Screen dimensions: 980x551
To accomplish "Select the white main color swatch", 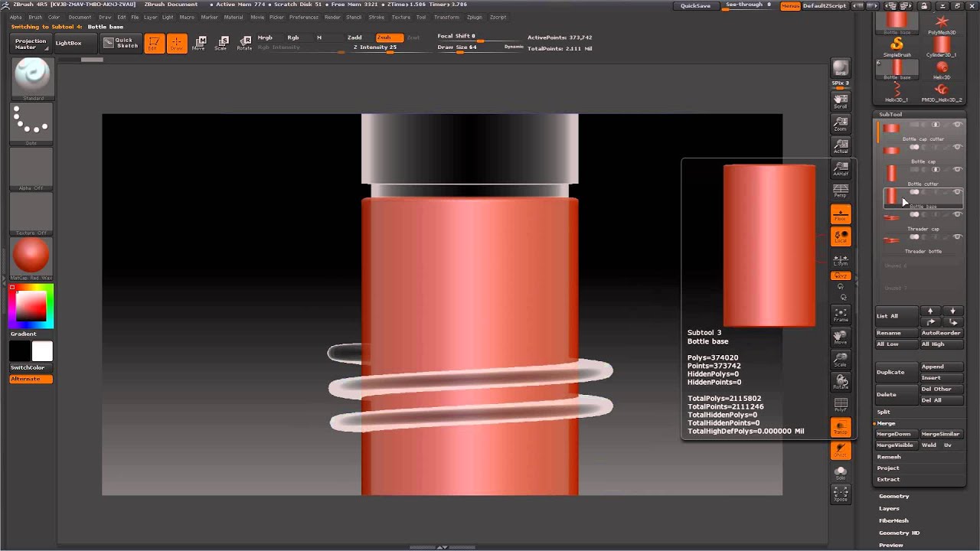I will click(x=42, y=350).
